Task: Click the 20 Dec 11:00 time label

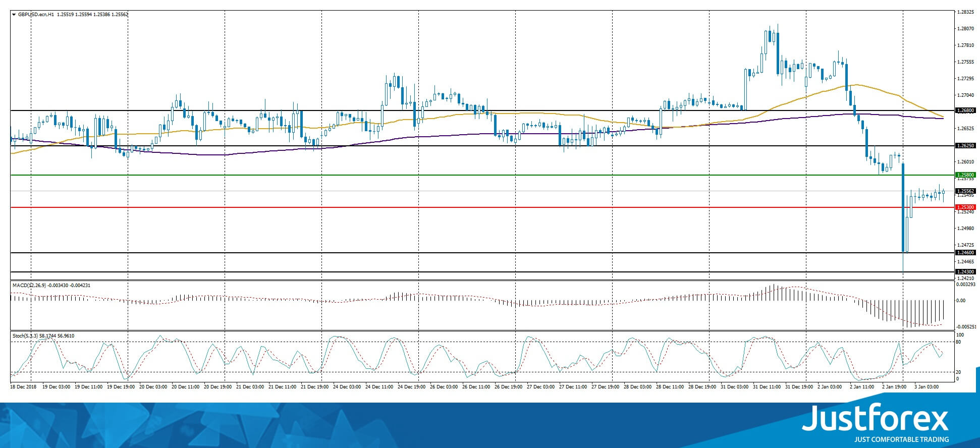Action: coord(186,387)
